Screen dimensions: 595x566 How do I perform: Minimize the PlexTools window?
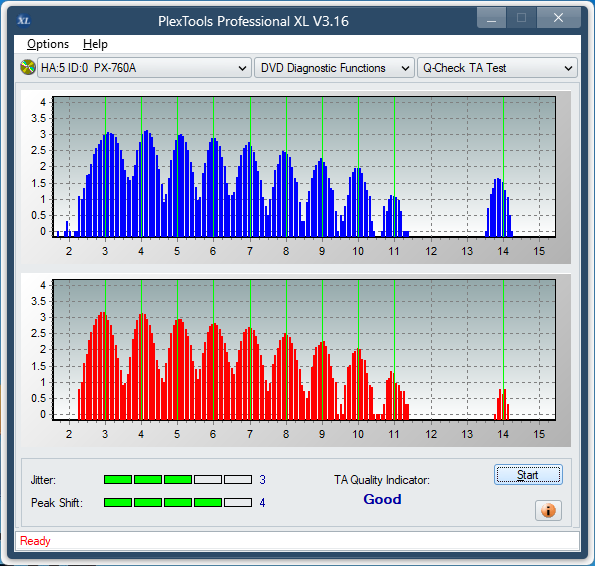tap(491, 18)
